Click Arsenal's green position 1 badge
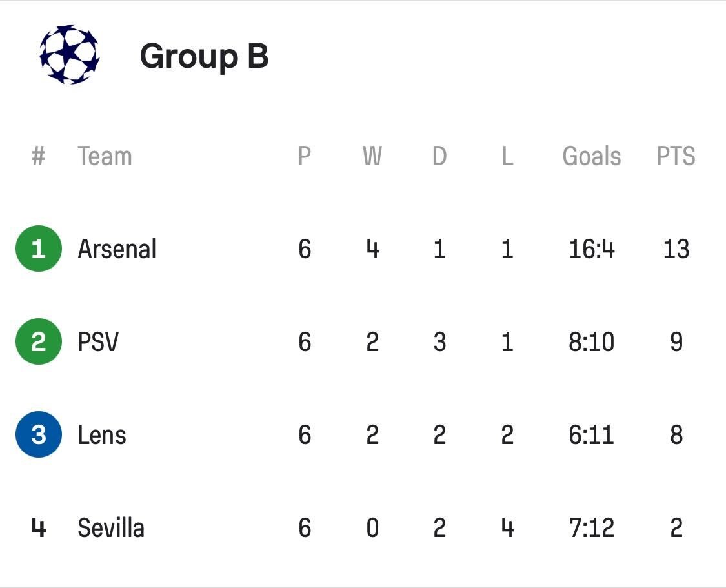The width and height of the screenshot is (726, 588). coord(39,248)
